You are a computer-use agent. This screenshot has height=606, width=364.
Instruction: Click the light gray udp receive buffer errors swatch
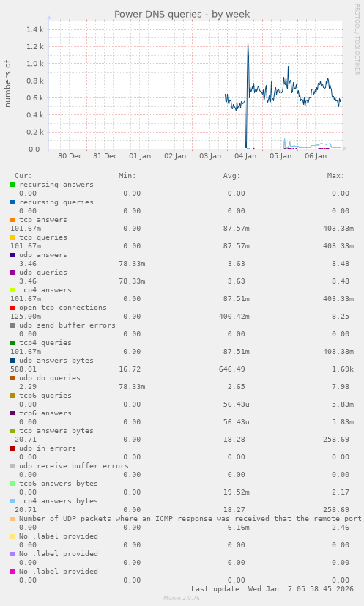pos(12,466)
